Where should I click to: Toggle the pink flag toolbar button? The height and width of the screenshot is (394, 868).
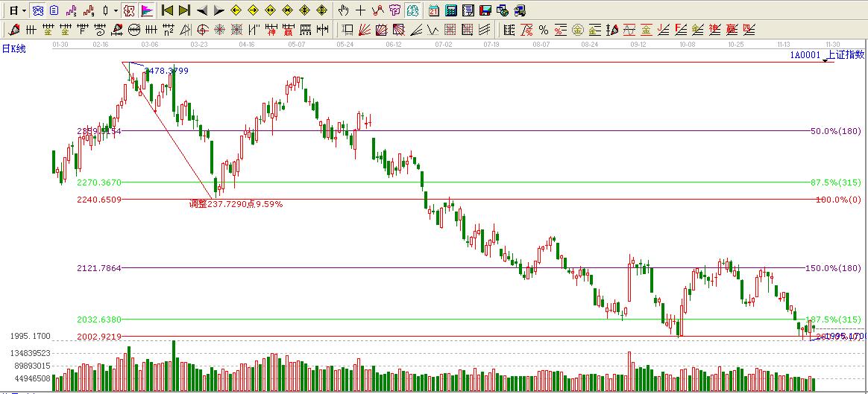coord(147,10)
